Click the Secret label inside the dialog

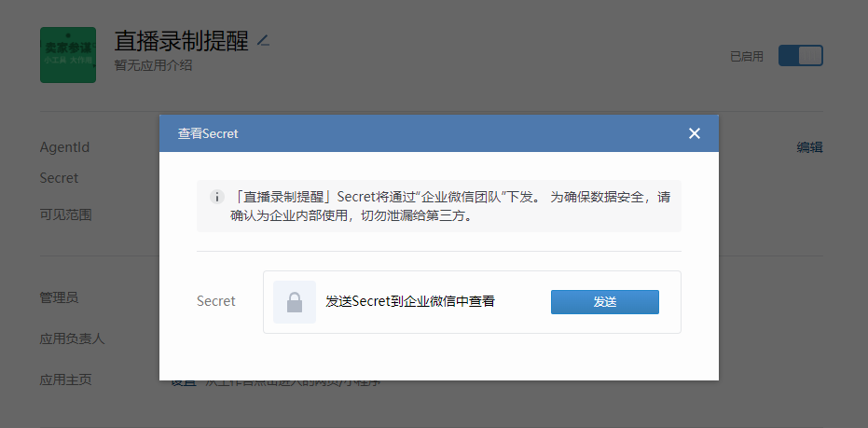pos(216,301)
